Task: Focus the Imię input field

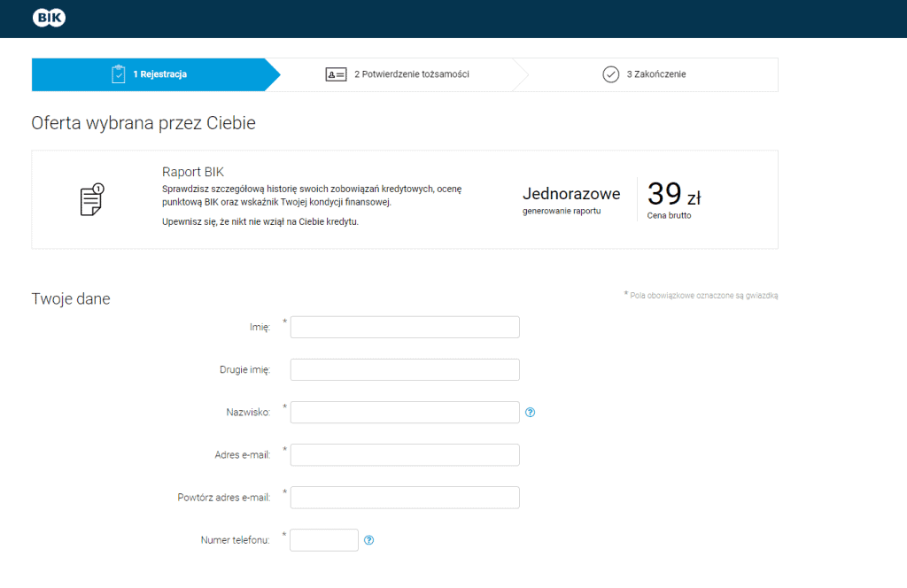Action: point(405,328)
